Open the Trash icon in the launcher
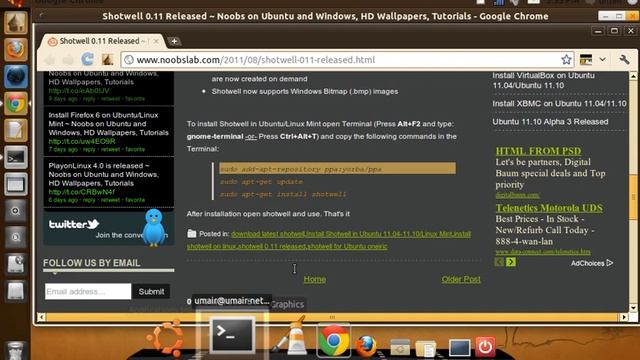Viewport: 640px width, 360px height. click(x=16, y=351)
